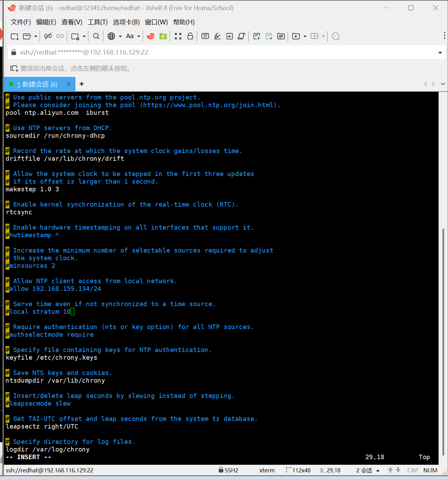
Task: Open the toolbar overflow three-dot menu
Action: point(445,36)
